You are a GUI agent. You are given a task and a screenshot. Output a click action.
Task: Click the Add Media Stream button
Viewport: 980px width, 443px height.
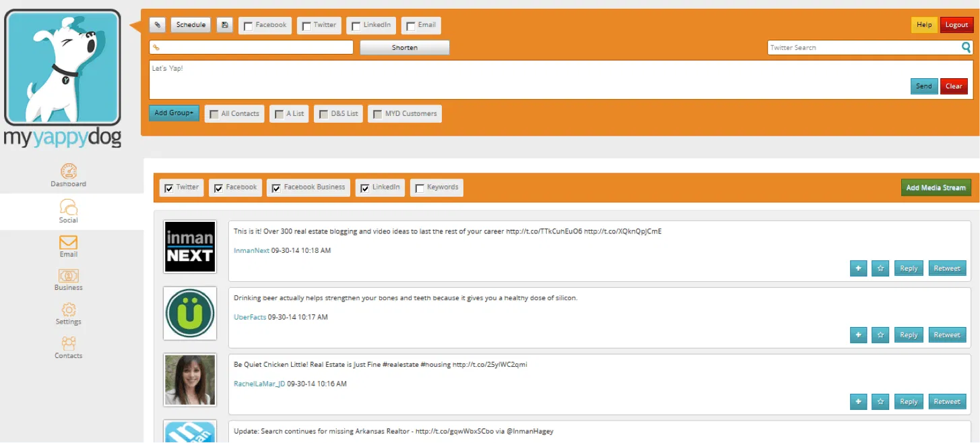click(936, 187)
